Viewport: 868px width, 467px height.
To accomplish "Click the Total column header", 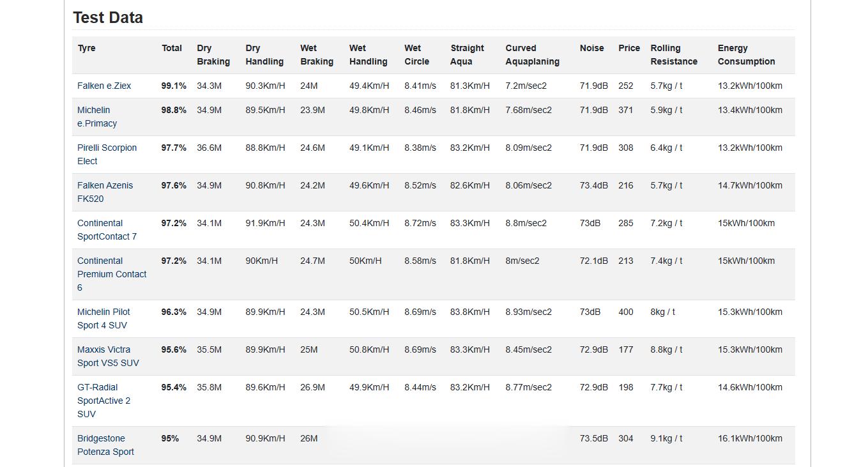I will tap(172, 48).
